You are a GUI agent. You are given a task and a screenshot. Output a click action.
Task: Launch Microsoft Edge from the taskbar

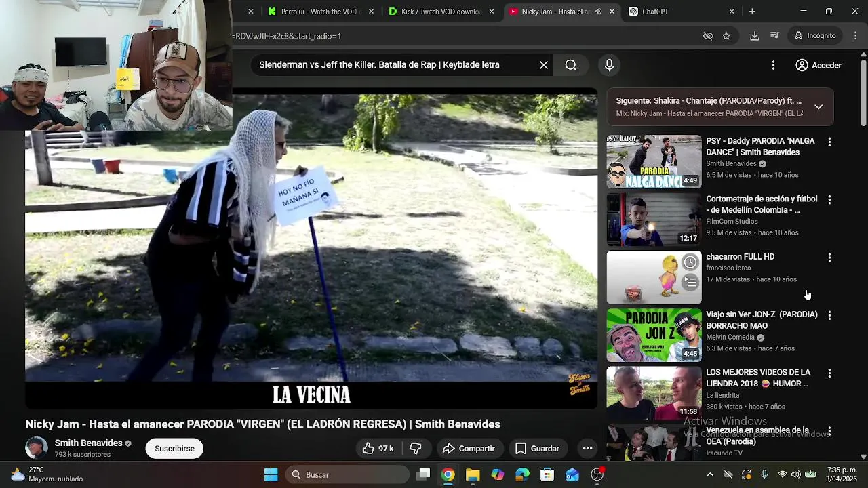[x=522, y=474]
